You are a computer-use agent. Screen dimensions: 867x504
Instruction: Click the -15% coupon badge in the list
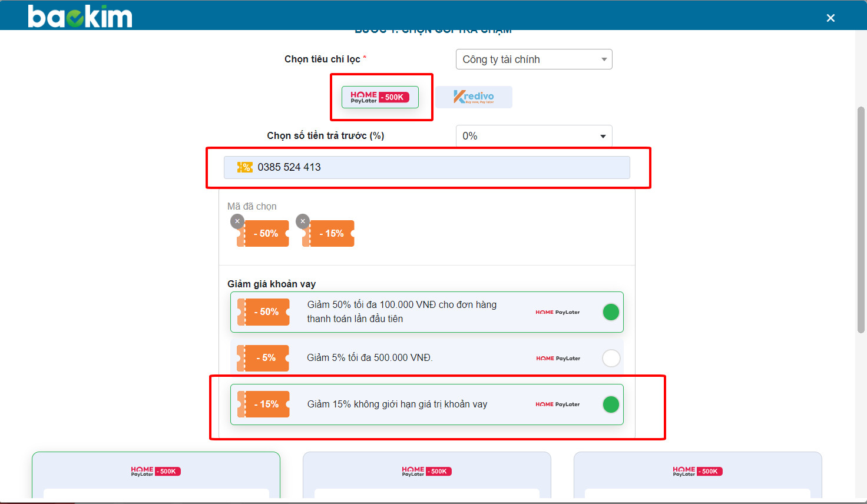263,404
